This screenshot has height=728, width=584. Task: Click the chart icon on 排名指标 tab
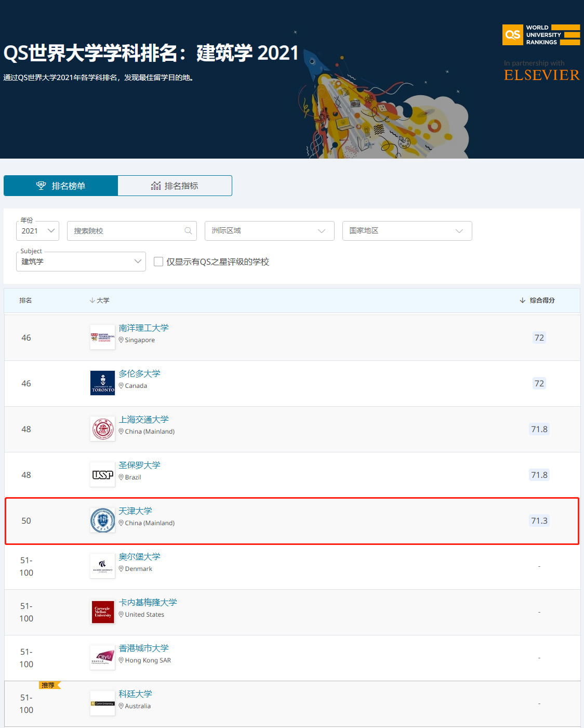(x=156, y=186)
